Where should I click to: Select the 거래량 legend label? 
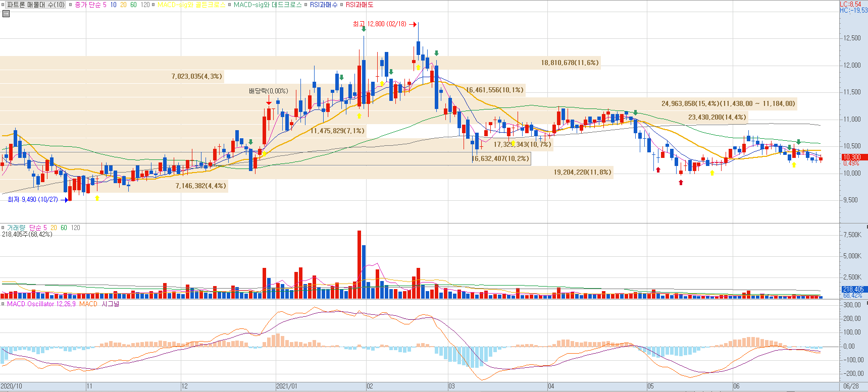pos(17,228)
